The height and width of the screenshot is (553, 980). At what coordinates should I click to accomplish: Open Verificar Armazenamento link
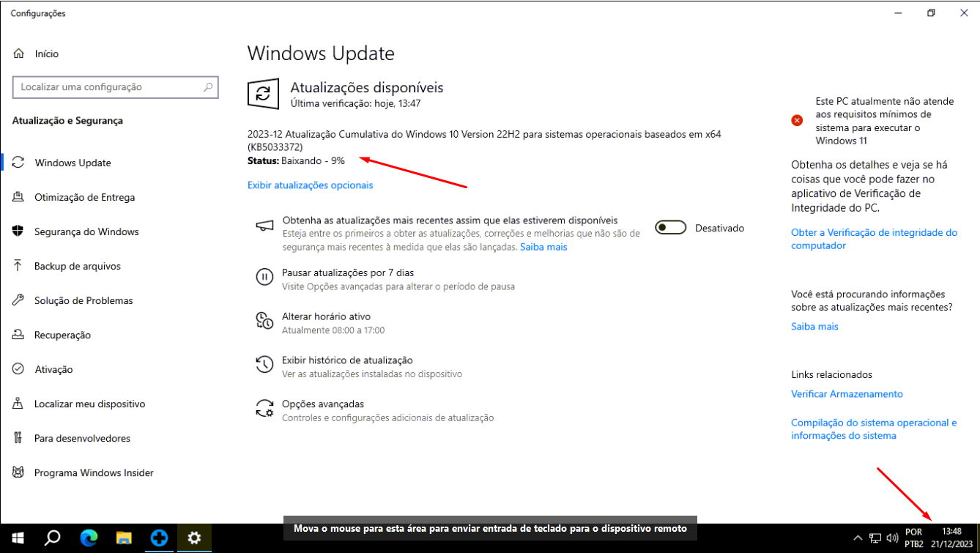click(x=847, y=394)
